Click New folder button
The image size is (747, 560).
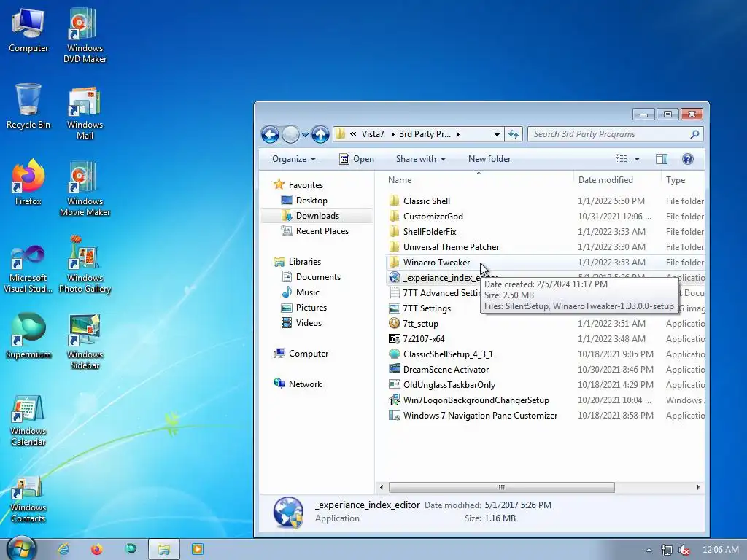489,159
